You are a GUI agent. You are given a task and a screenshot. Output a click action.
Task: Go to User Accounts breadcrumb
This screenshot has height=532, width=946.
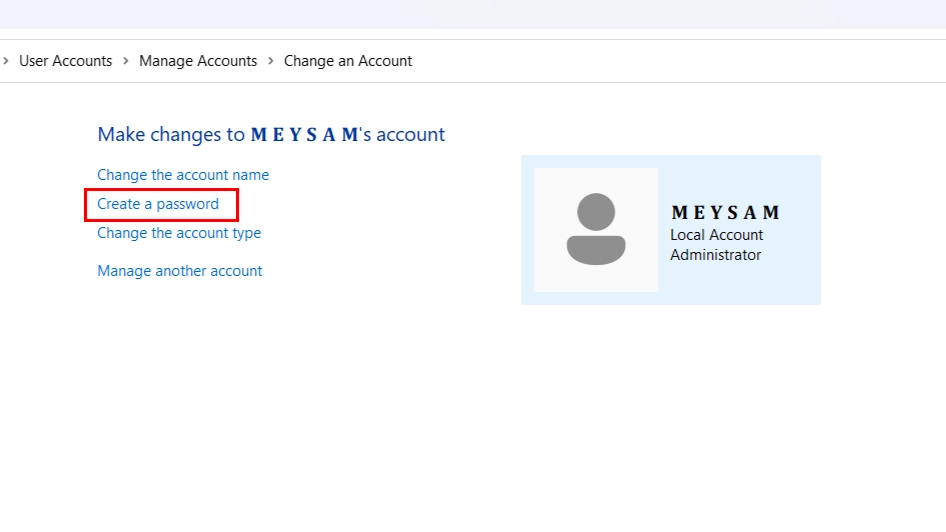pyautogui.click(x=66, y=61)
